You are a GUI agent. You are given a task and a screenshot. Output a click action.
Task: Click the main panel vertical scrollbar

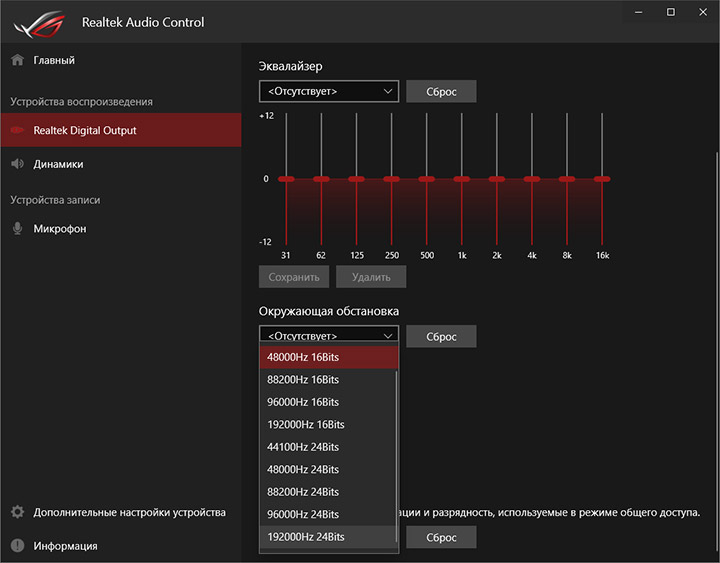[717, 349]
